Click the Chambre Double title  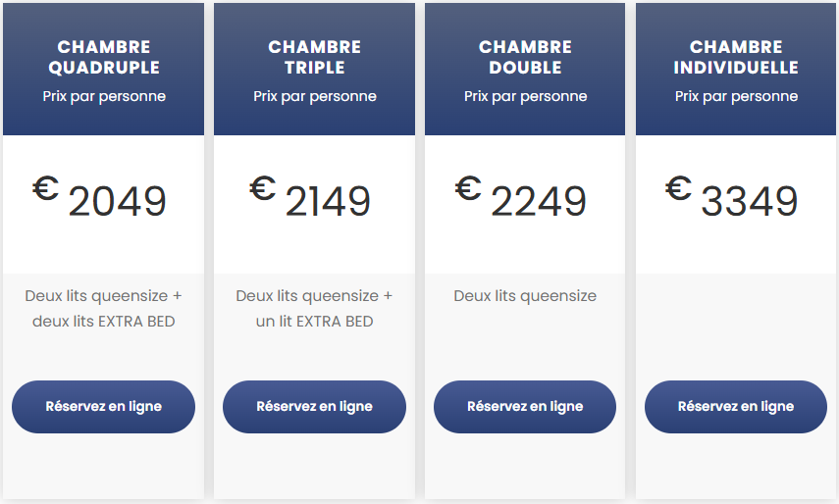[x=525, y=57]
